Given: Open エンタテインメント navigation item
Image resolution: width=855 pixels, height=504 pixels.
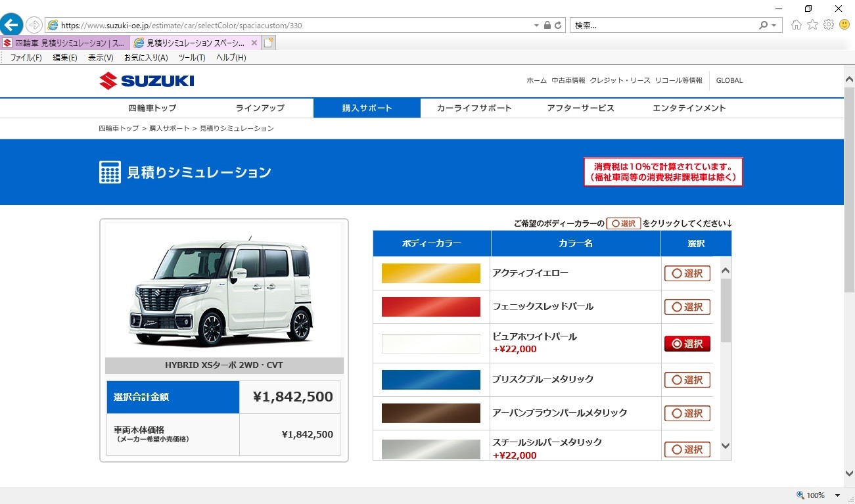Looking at the screenshot, I should (x=689, y=108).
